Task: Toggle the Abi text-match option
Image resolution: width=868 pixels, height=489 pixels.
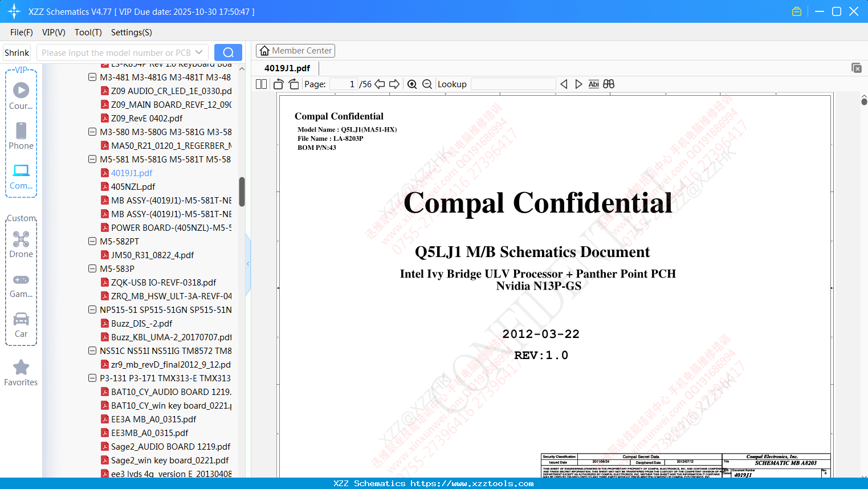Action: point(593,84)
